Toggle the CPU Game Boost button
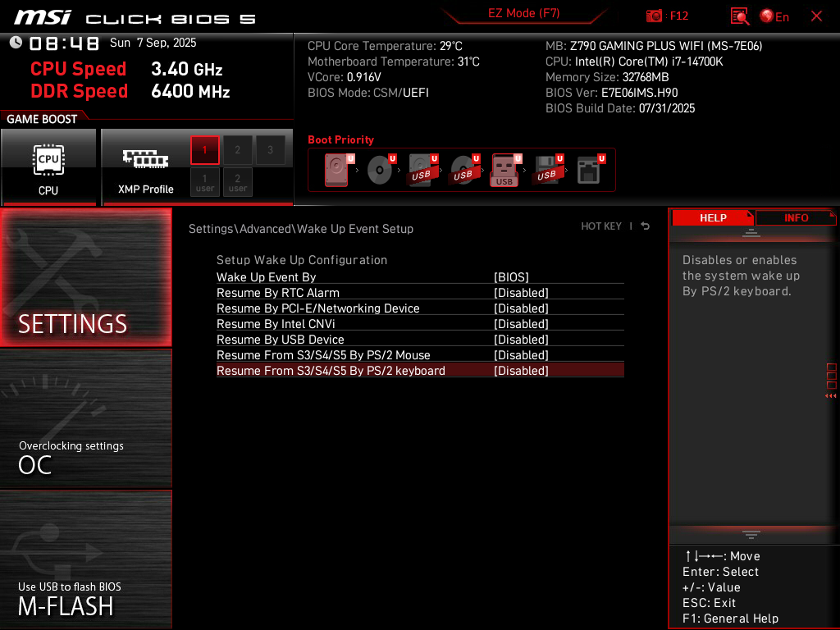 click(48, 167)
